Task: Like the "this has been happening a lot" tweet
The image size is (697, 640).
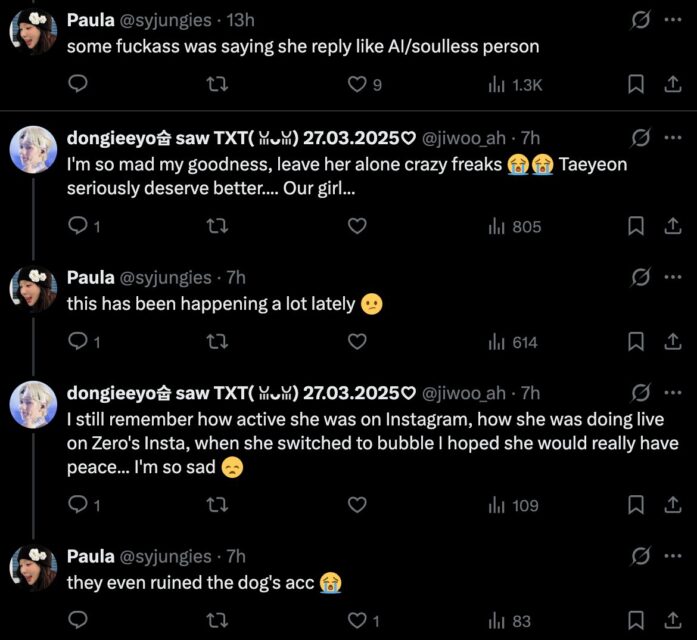Action: click(x=356, y=342)
